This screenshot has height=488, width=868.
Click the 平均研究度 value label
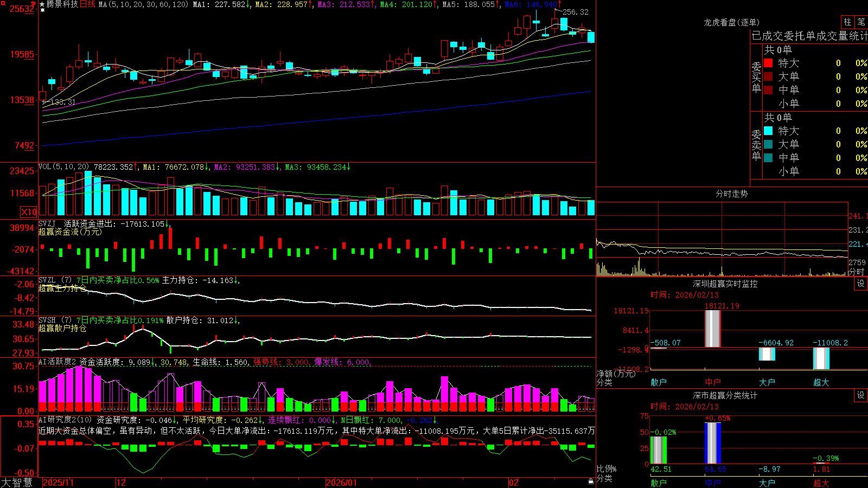pyautogui.click(x=222, y=420)
